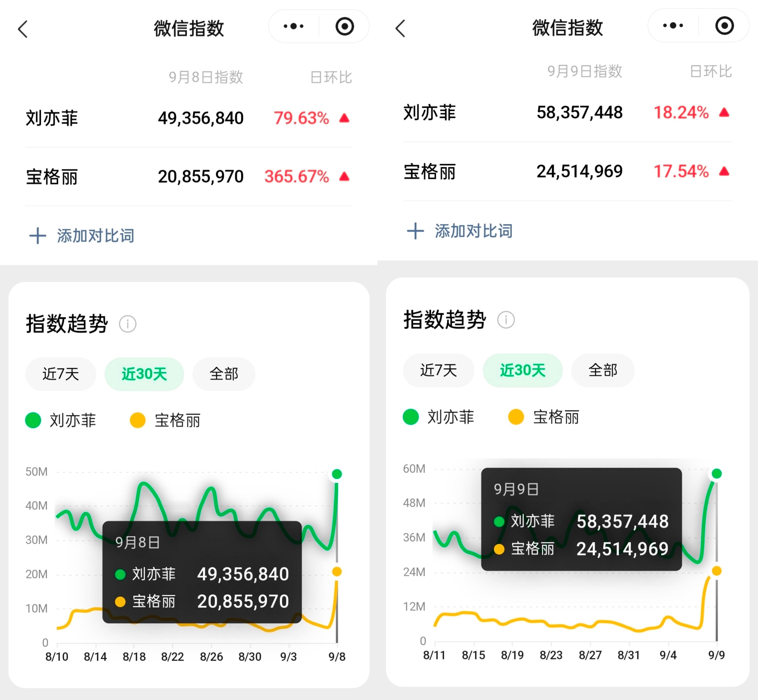The image size is (758, 700).
Task: Click 添加对比词 link in right screen
Action: pyautogui.click(x=474, y=231)
